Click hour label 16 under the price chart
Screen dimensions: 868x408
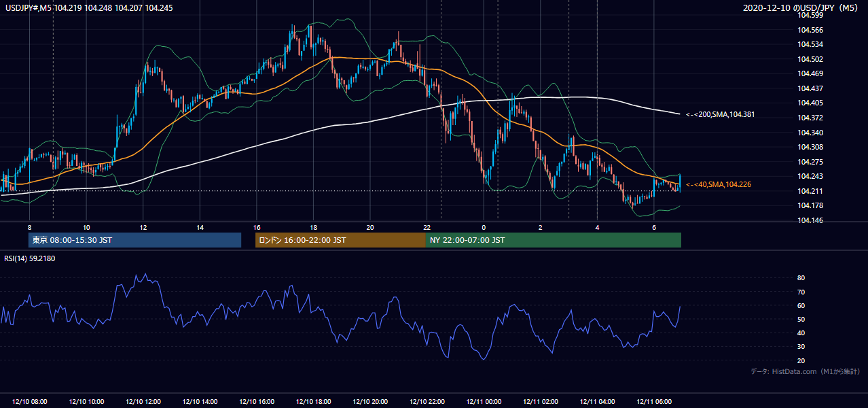[x=257, y=227]
